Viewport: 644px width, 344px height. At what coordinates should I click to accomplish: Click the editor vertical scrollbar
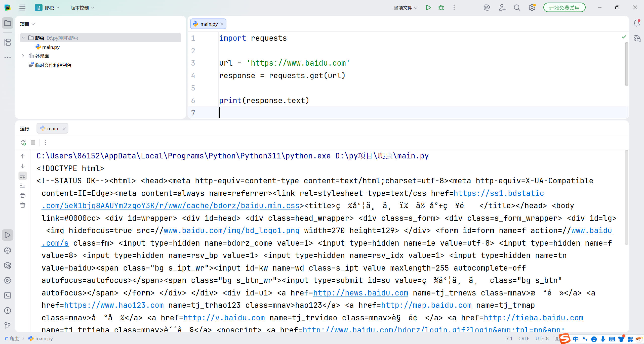coord(626,64)
